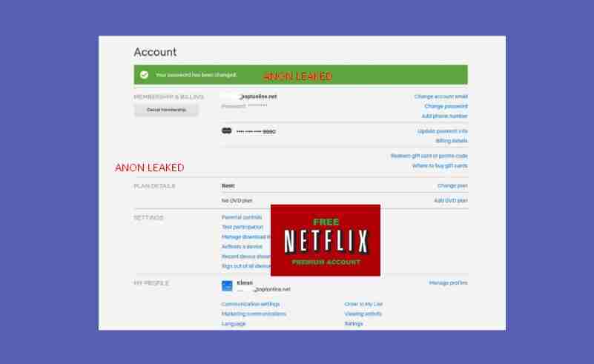Screen dimensions: 594x364
Task: Click Marketing communications link
Action: click(x=254, y=314)
